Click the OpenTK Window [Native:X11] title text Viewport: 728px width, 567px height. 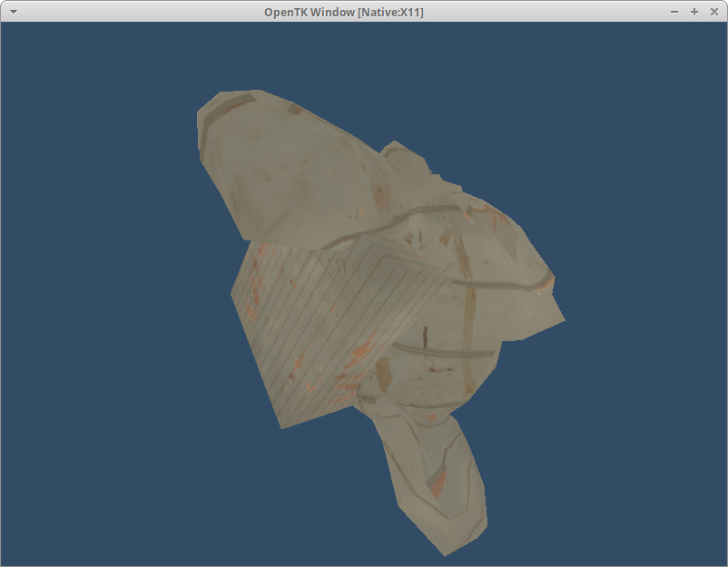click(344, 13)
